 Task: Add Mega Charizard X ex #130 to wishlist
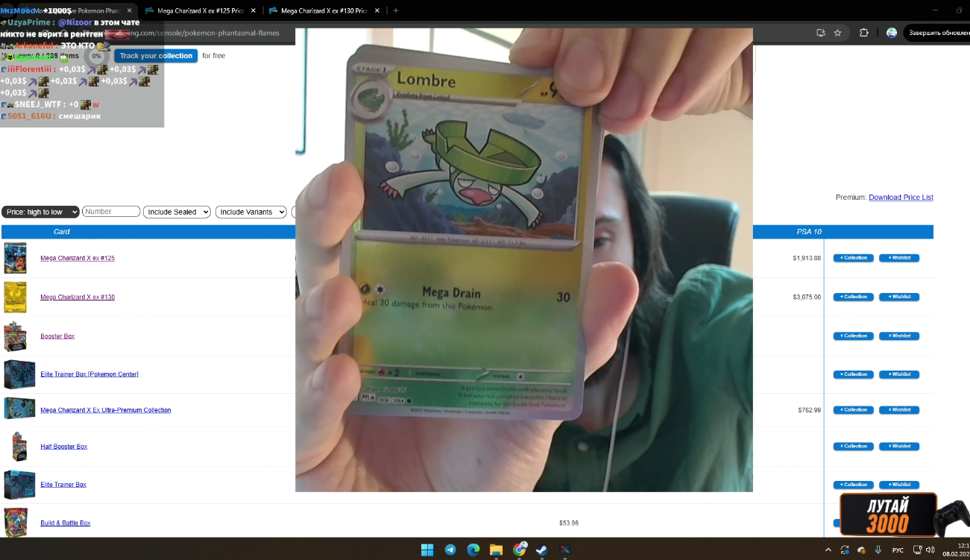coord(899,297)
